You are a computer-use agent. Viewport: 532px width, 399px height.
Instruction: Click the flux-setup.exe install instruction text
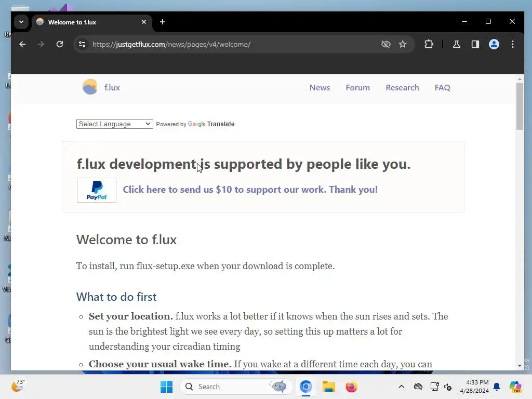pyautogui.click(x=205, y=266)
